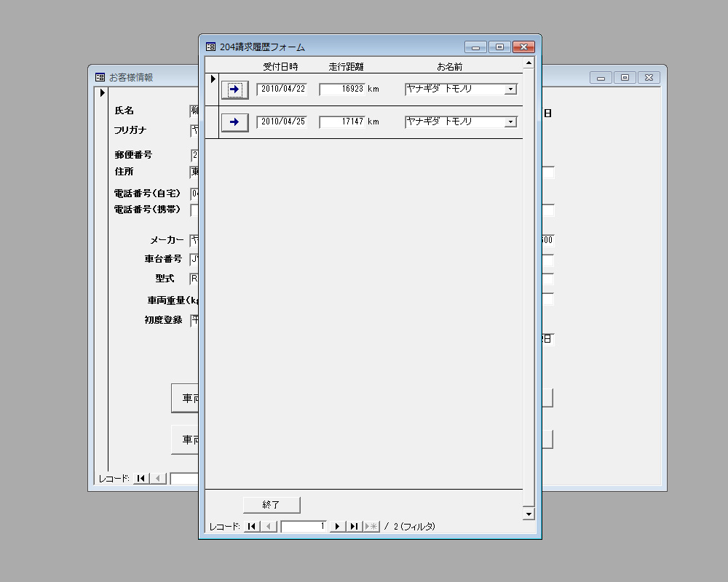Go to next record in billing history form

tap(337, 526)
